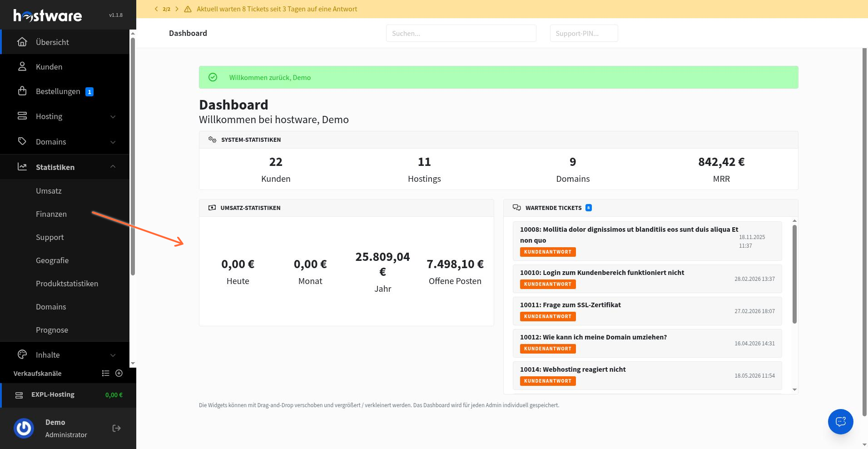Click the green checkmark welcome icon
The height and width of the screenshot is (449, 868).
coord(213,77)
